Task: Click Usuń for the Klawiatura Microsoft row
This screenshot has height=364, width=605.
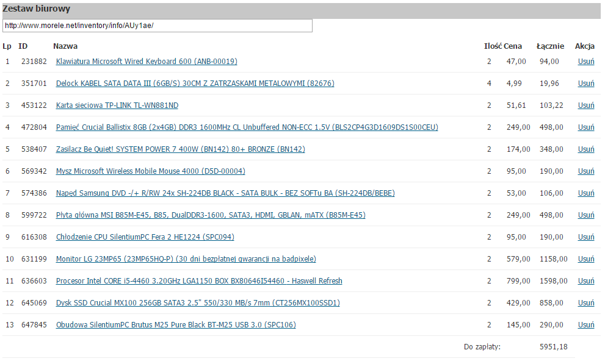Action: pos(585,61)
